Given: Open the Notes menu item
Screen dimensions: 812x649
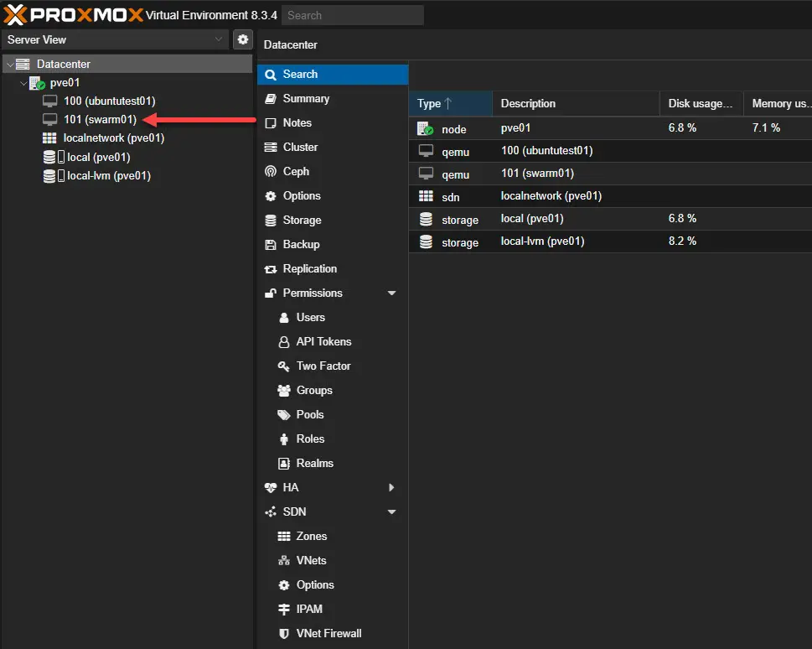Looking at the screenshot, I should 333,123.
